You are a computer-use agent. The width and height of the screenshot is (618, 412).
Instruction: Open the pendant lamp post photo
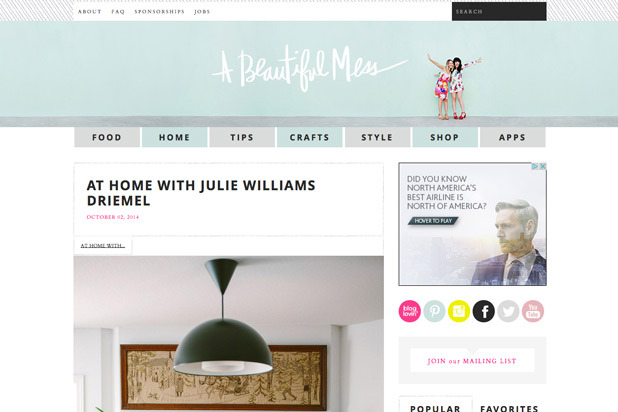coord(229,334)
